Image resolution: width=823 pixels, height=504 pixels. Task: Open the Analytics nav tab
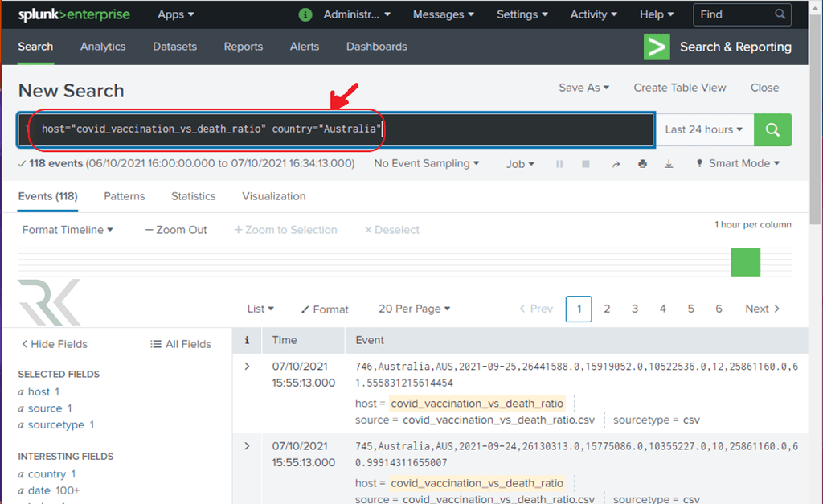103,47
